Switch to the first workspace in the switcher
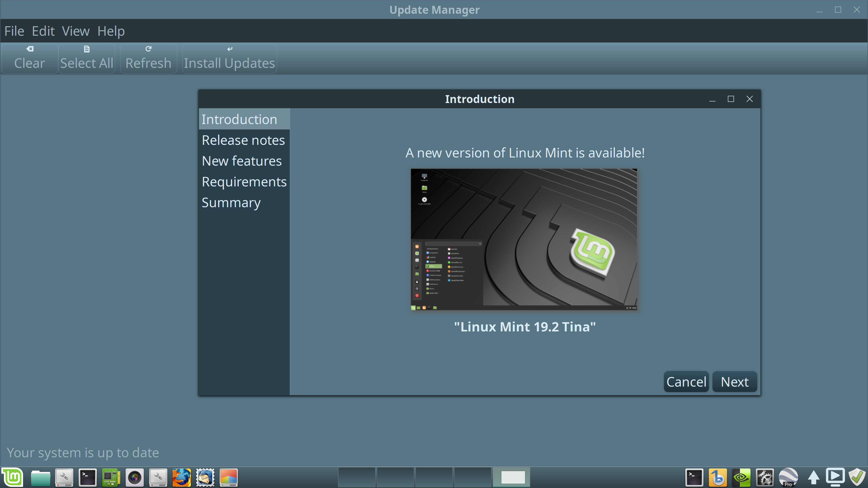The height and width of the screenshot is (488, 868). coord(357,477)
